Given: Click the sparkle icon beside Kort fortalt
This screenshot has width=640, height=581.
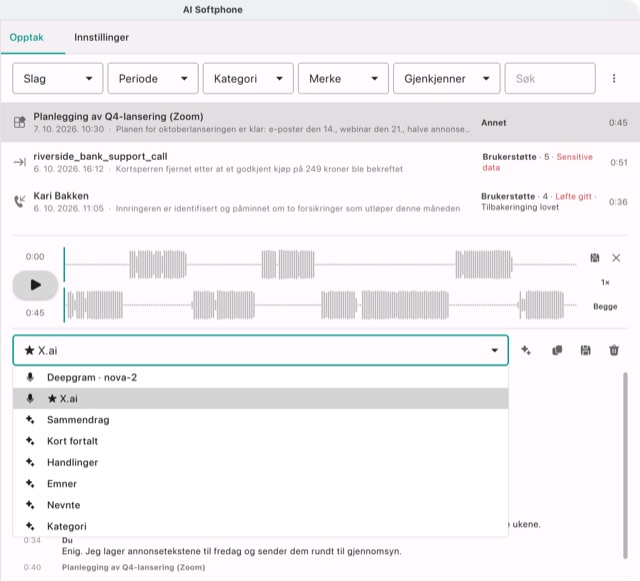Looking at the screenshot, I should point(30,441).
